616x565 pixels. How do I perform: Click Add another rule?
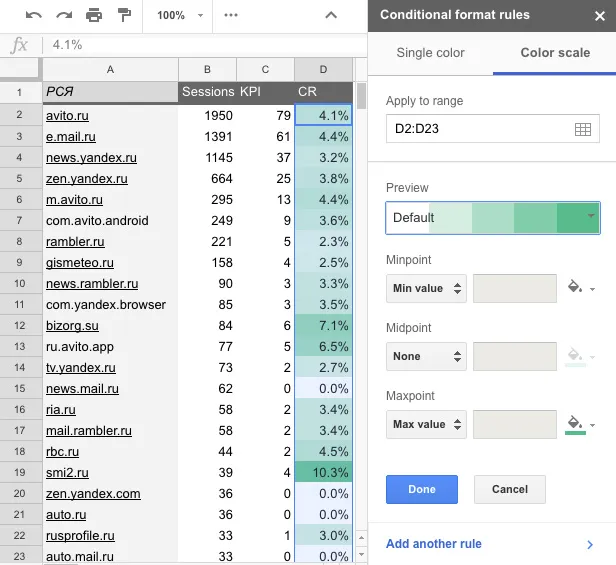[433, 544]
